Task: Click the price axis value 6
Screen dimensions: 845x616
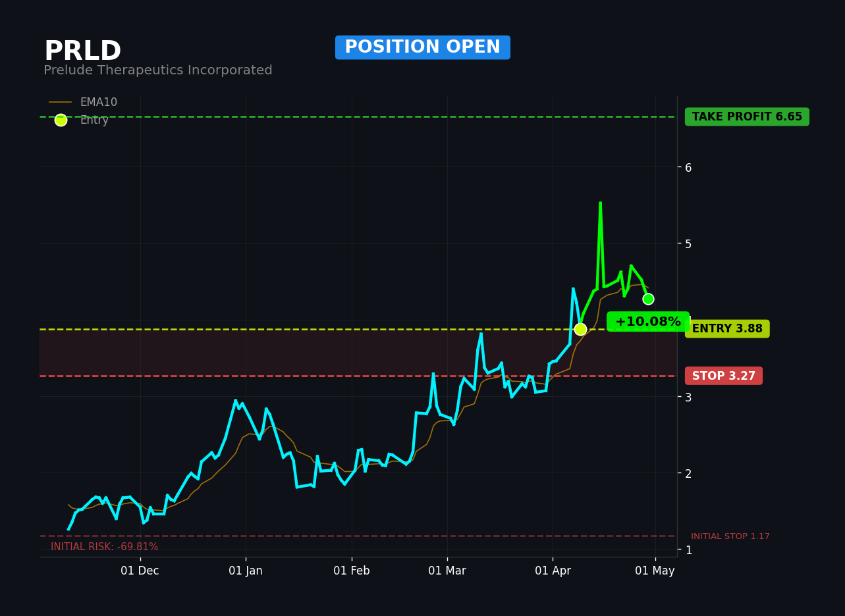Action: [688, 168]
